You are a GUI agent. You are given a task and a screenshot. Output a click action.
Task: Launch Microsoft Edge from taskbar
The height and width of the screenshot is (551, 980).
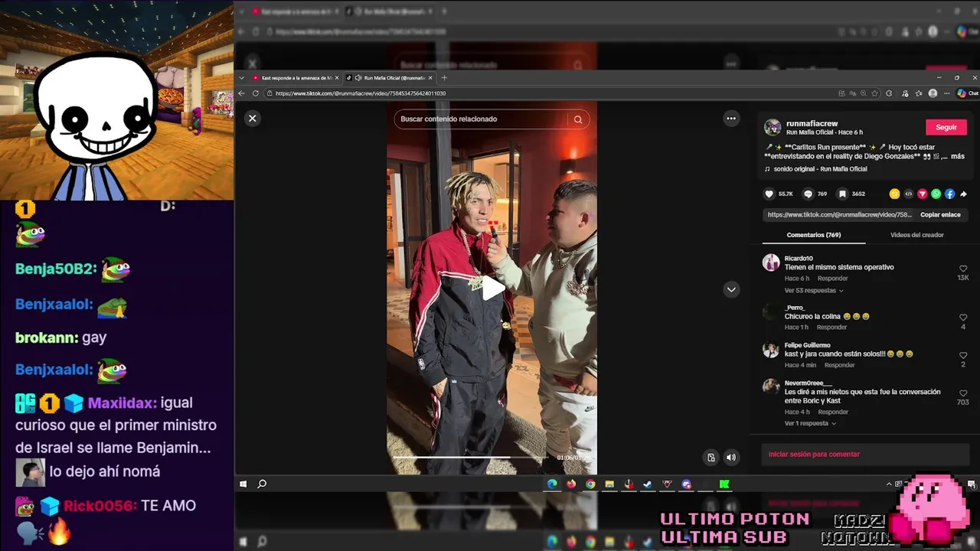(x=552, y=484)
